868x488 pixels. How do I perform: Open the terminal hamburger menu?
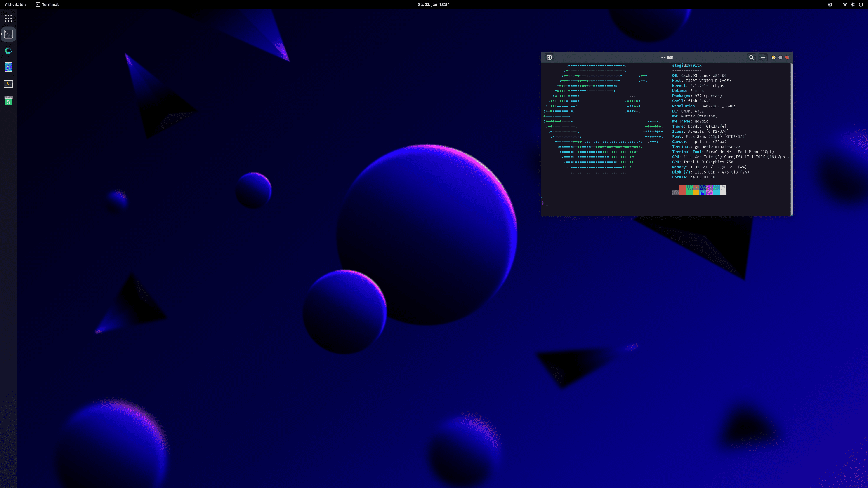click(x=763, y=57)
